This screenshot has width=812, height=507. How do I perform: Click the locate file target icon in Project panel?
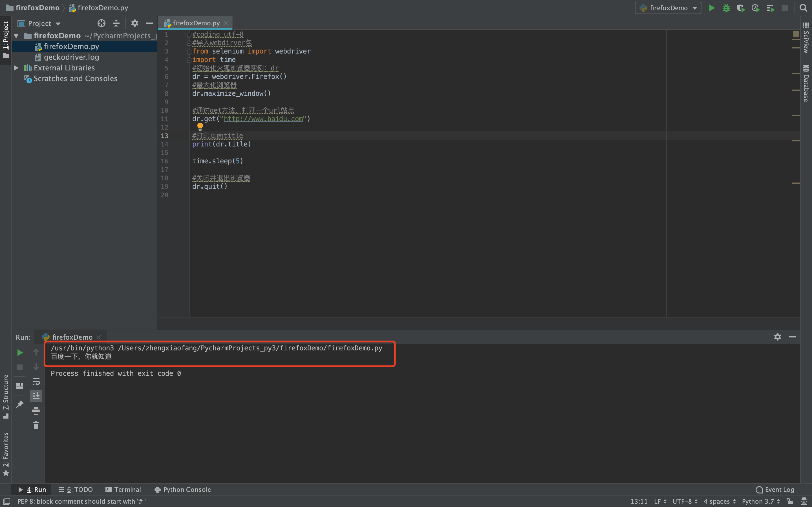click(101, 23)
